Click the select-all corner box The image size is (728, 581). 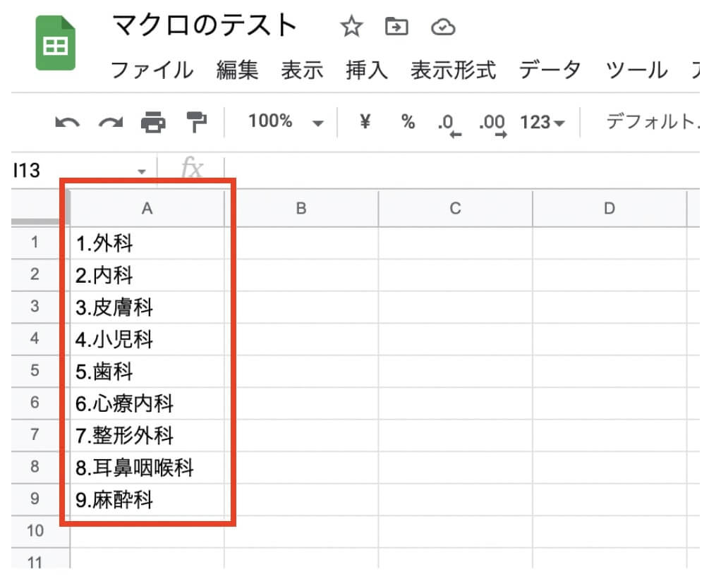click(x=40, y=209)
